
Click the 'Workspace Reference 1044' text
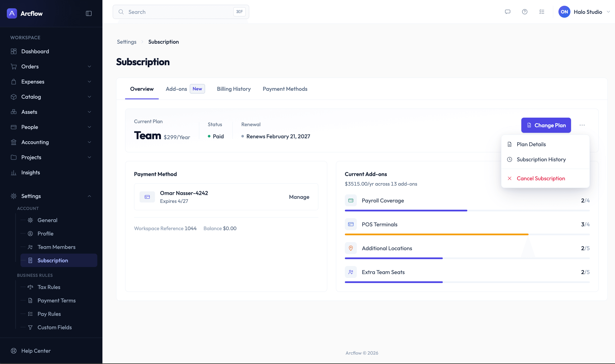point(165,228)
